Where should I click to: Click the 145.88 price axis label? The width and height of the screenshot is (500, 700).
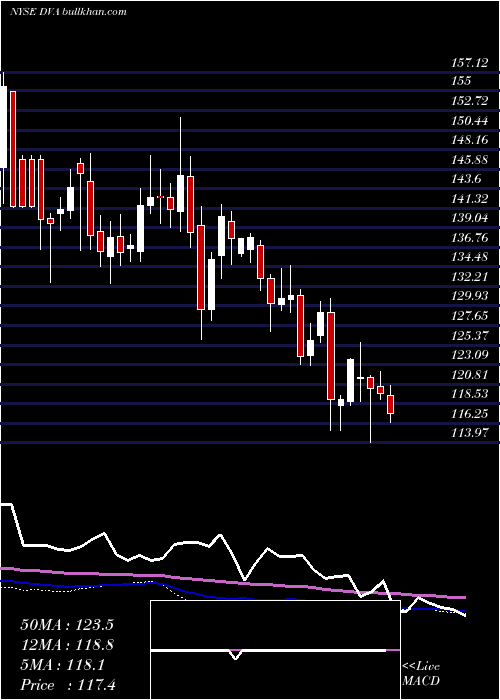pos(469,159)
